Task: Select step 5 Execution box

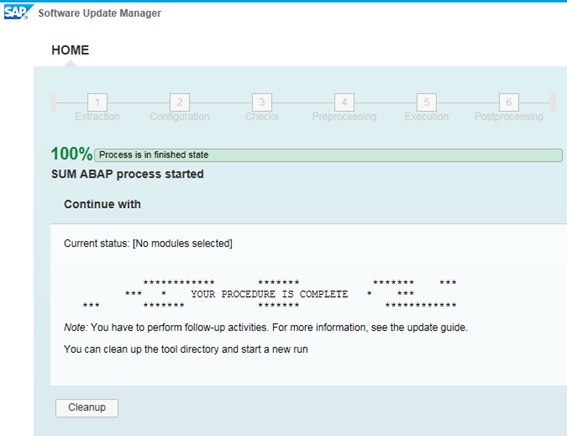Action: pos(426,102)
